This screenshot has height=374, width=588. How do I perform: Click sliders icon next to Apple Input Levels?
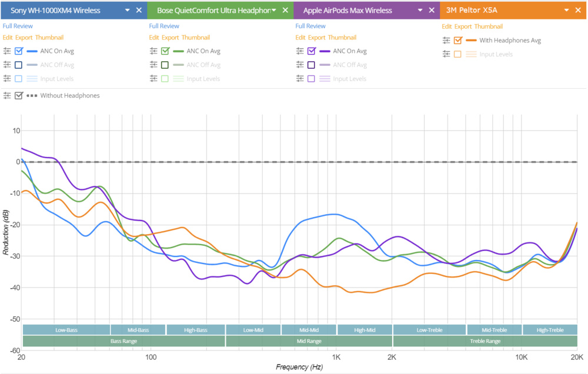click(299, 78)
